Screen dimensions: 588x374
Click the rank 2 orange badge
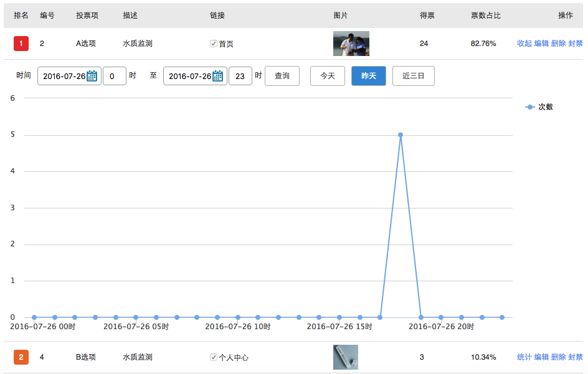click(x=21, y=357)
